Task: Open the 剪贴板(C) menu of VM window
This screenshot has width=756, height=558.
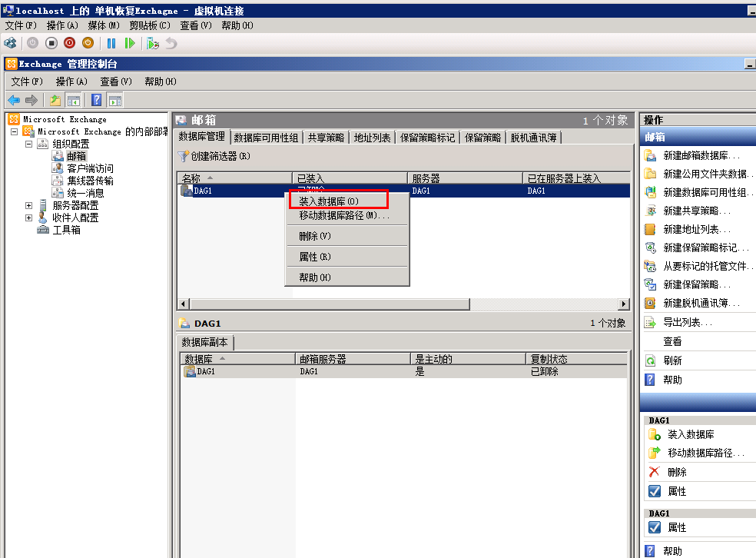Action: 150,25
